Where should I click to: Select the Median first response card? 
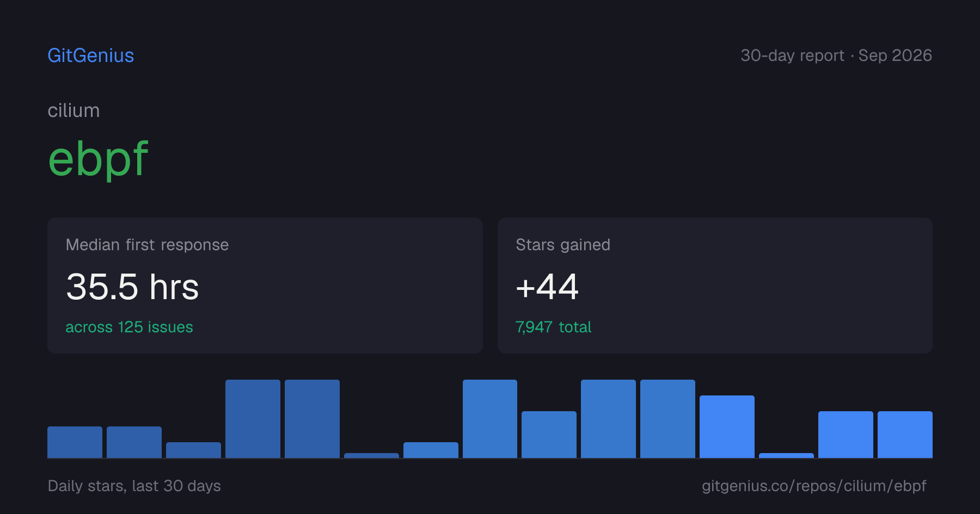tap(265, 286)
